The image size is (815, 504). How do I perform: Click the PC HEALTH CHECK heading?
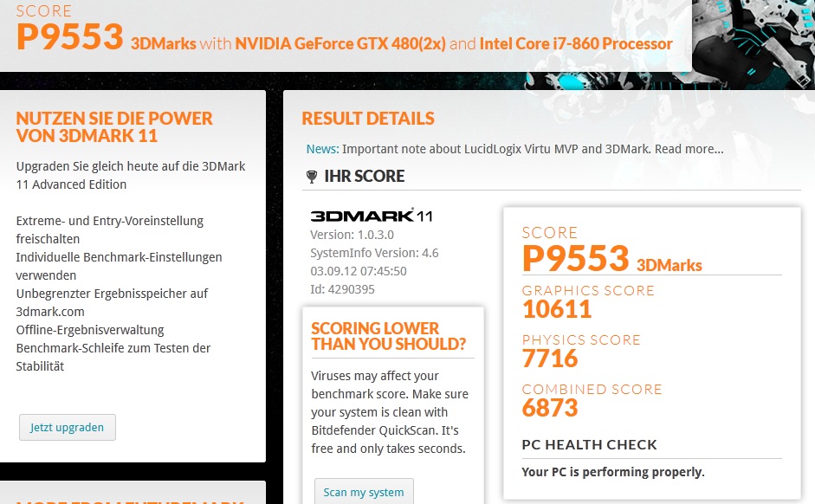pos(590,445)
